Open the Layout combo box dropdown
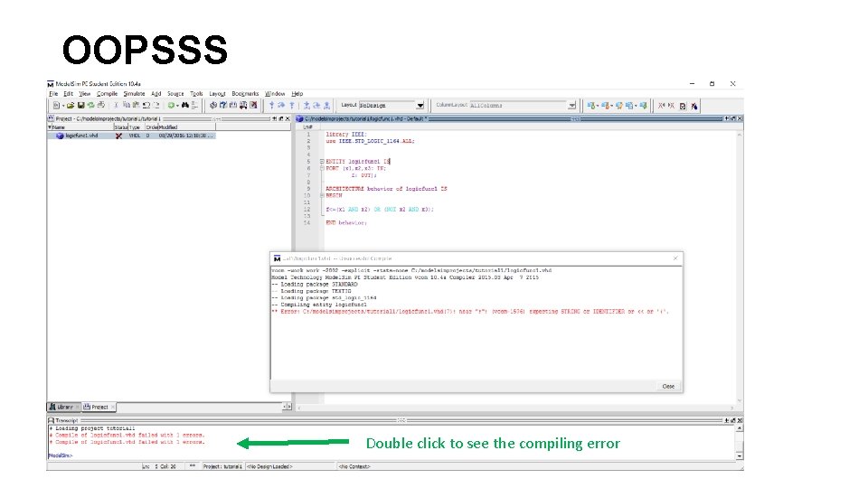 (420, 105)
